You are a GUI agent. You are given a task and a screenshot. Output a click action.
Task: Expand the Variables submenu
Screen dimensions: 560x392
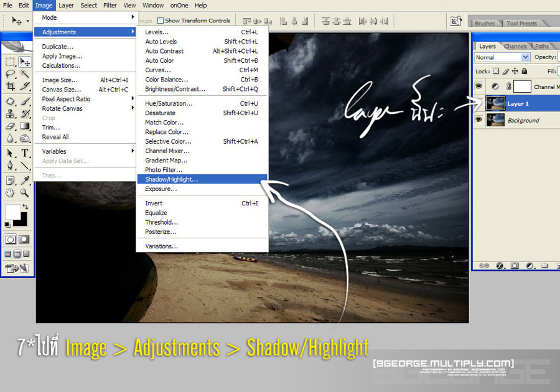(85, 151)
